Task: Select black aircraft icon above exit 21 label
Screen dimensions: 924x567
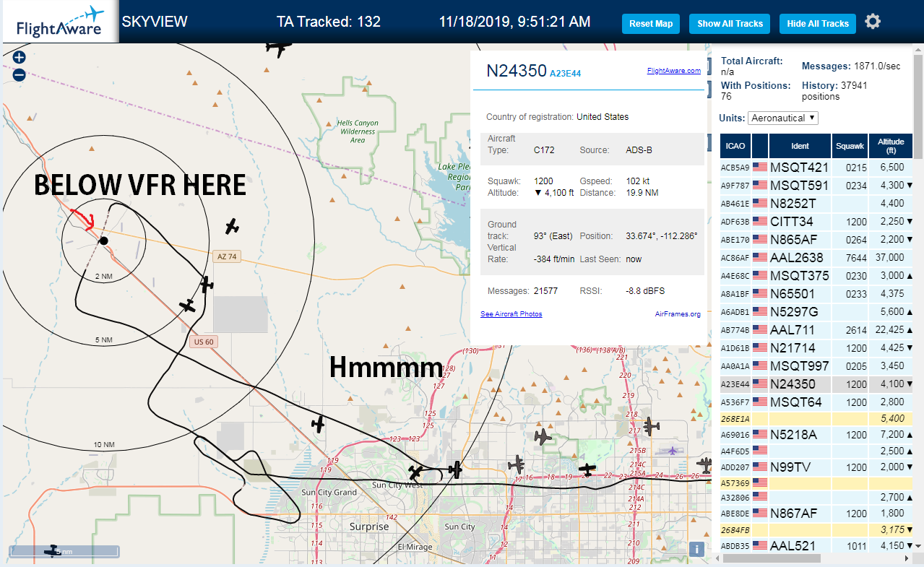Action: pos(588,469)
